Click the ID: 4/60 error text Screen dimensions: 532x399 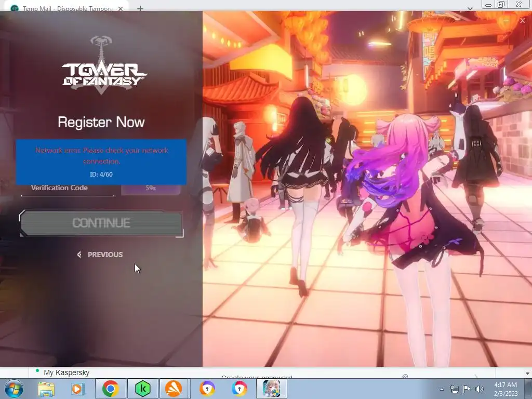pyautogui.click(x=101, y=175)
